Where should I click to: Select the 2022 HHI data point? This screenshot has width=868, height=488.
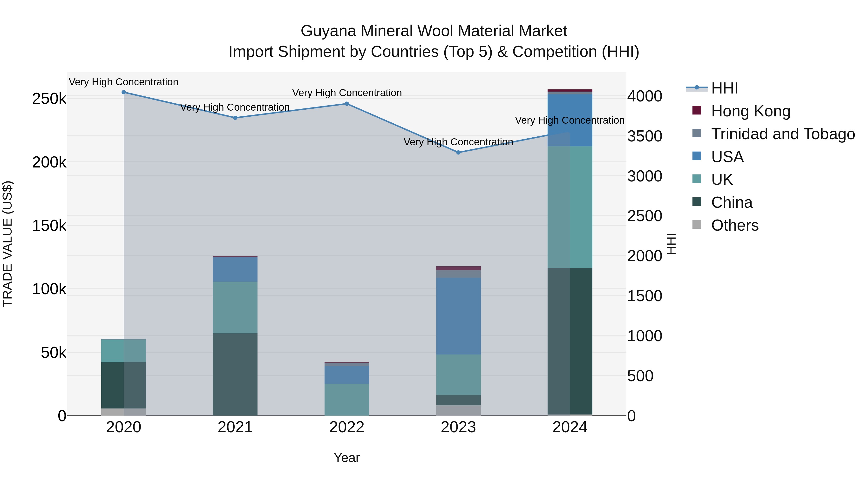pos(347,104)
